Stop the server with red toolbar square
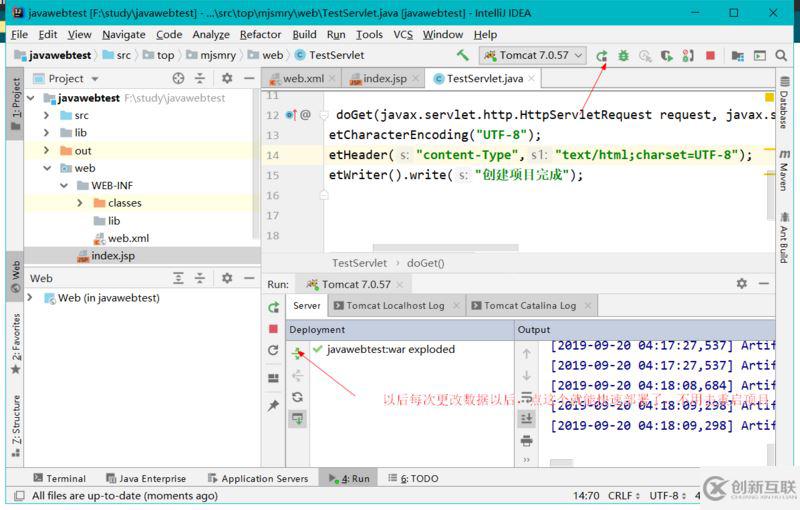This screenshot has height=510, width=800. [710, 56]
